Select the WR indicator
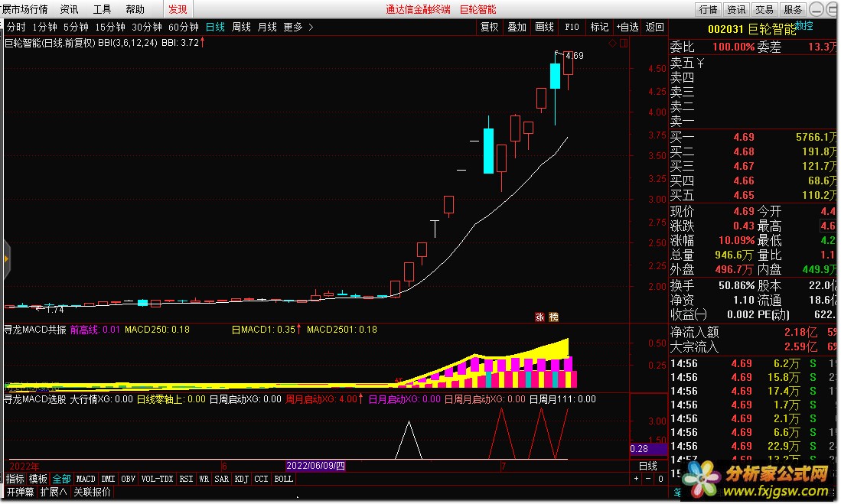Screen dimensions: 841x504 (x=204, y=479)
